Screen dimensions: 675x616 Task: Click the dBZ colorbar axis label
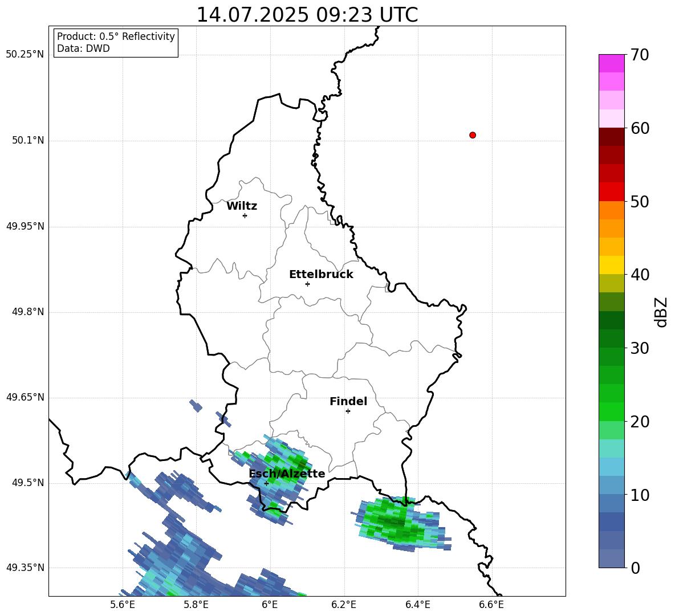pyautogui.click(x=662, y=312)
